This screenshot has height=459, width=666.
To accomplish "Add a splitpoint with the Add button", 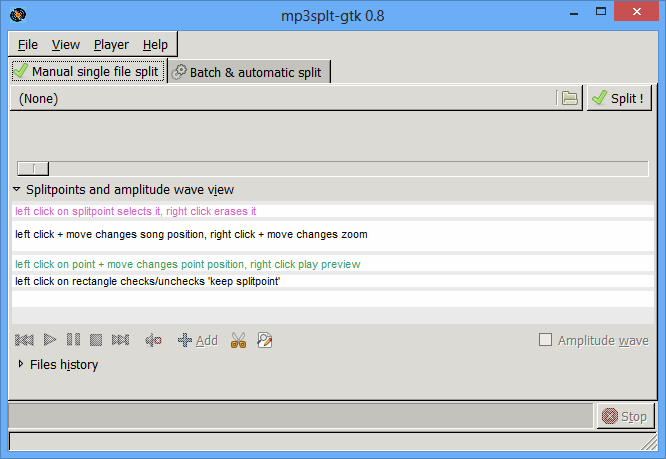I will (x=198, y=340).
